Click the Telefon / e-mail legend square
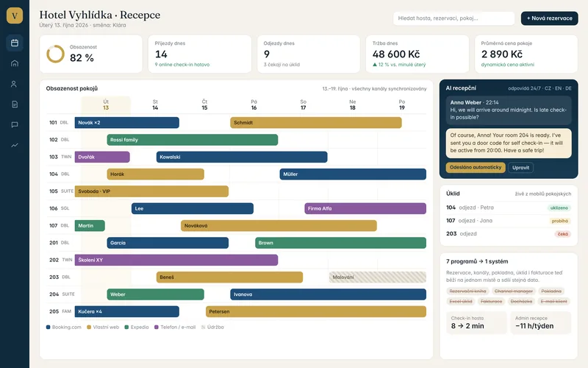 tap(157, 327)
